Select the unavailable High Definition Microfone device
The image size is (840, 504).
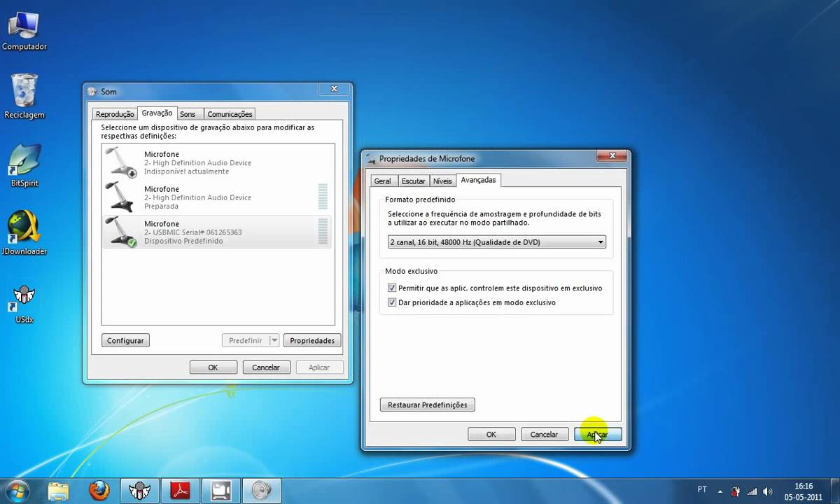[x=217, y=162]
